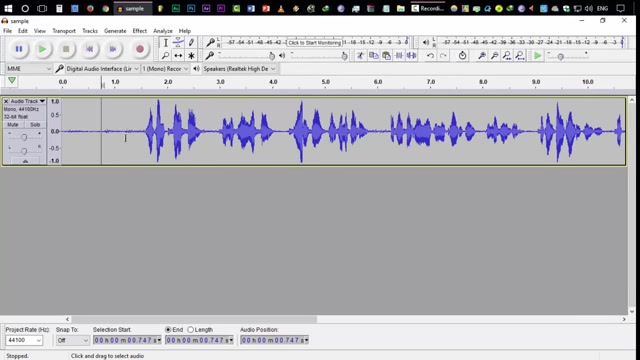Click the Fit Selection zoom icon
This screenshot has width=640, height=360.
pos(507,56)
